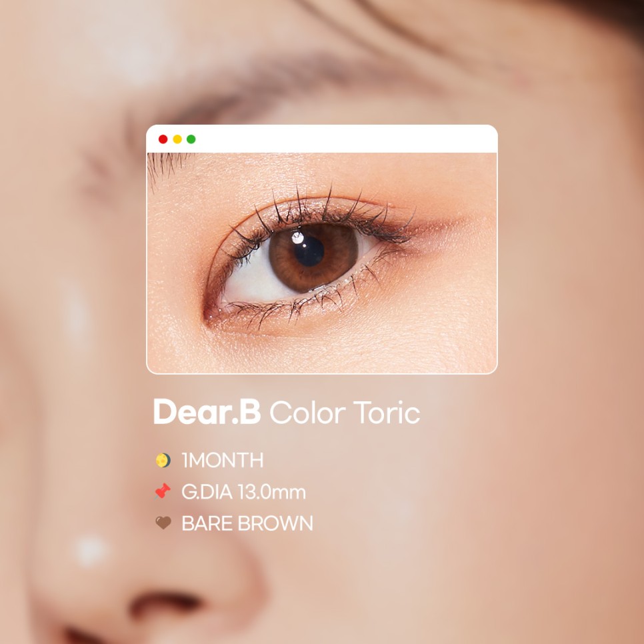Click the red pushpin emoji icon
Viewport: 644px width, 644px height.
point(163,491)
